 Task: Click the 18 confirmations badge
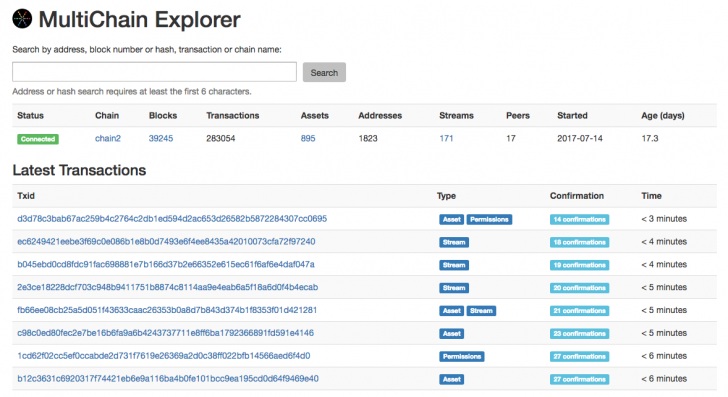click(x=579, y=242)
